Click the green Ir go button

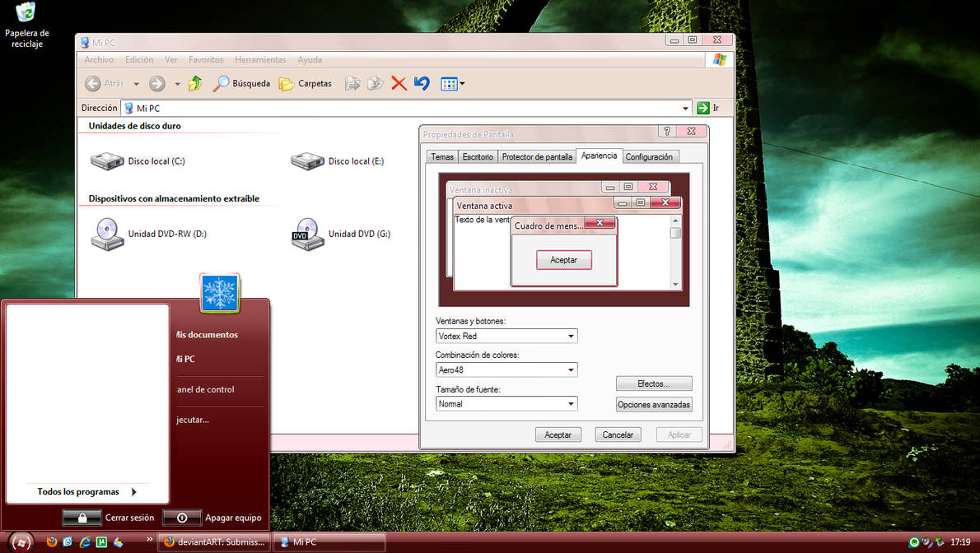[x=707, y=108]
